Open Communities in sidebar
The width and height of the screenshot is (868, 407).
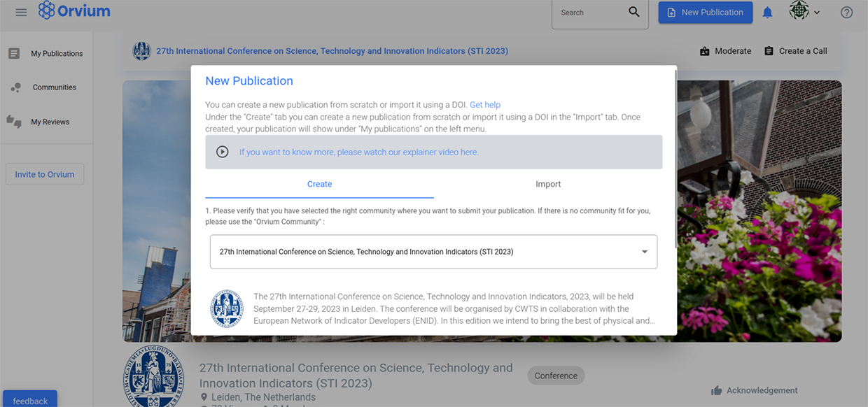[46, 87]
